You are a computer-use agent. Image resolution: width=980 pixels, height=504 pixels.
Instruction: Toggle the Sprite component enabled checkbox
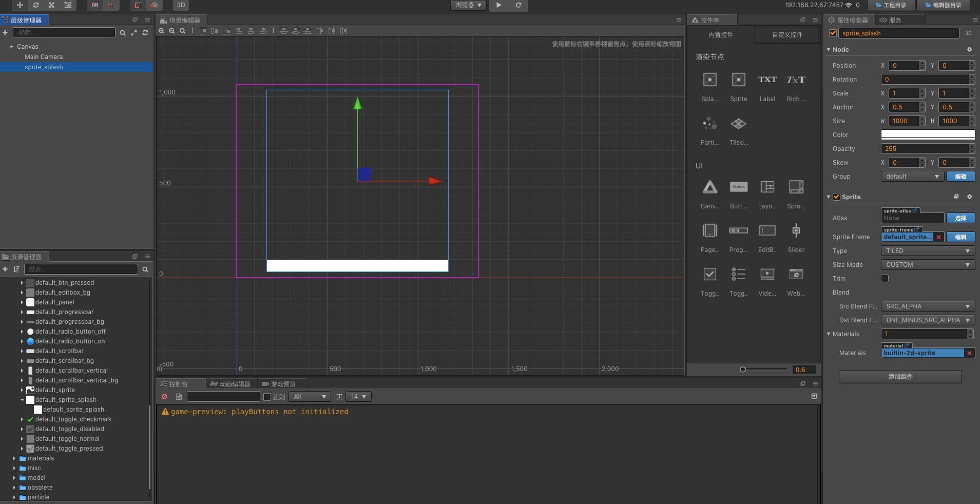point(836,197)
